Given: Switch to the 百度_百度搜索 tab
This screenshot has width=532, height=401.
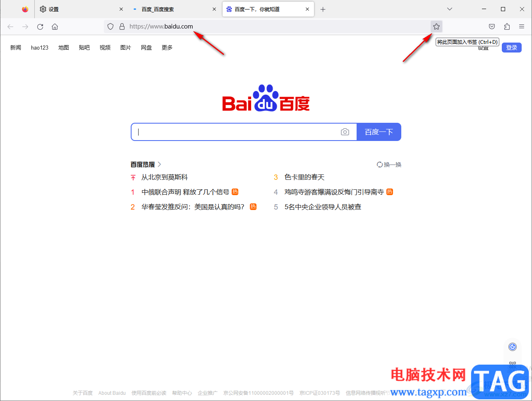Looking at the screenshot, I should coord(175,9).
